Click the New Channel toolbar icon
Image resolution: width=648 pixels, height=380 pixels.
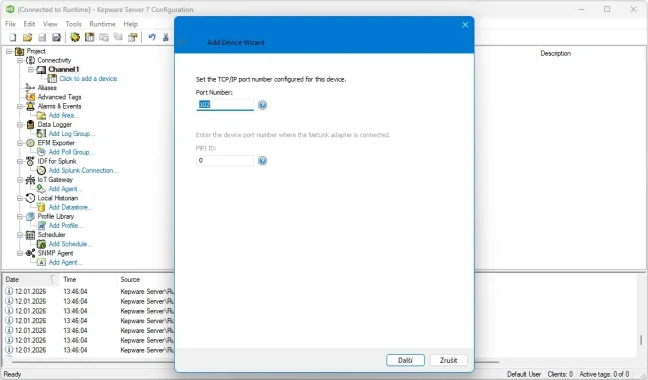coord(75,38)
